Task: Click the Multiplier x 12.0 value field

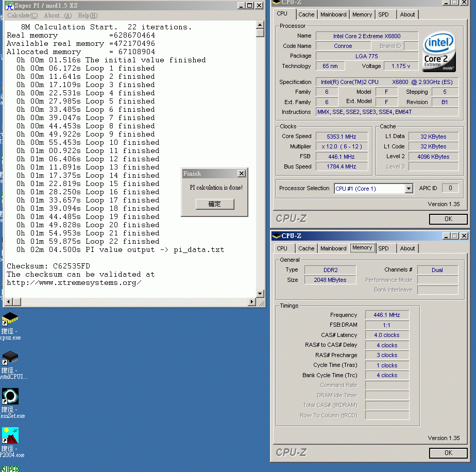Action: 342,147
